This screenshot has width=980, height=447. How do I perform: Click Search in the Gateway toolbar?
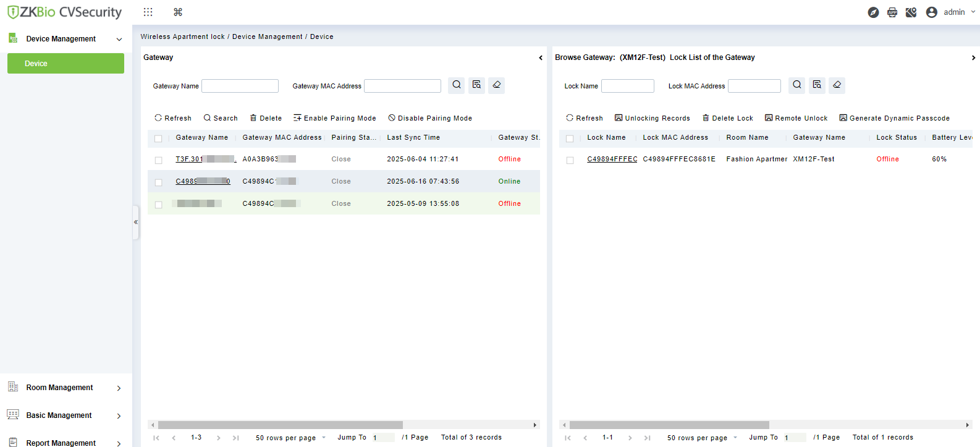[221, 118]
